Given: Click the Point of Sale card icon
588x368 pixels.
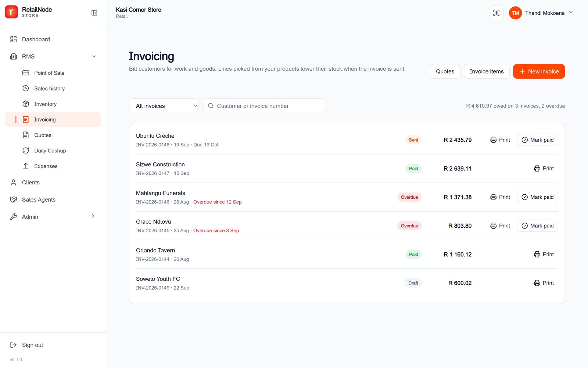Looking at the screenshot, I should click(26, 73).
